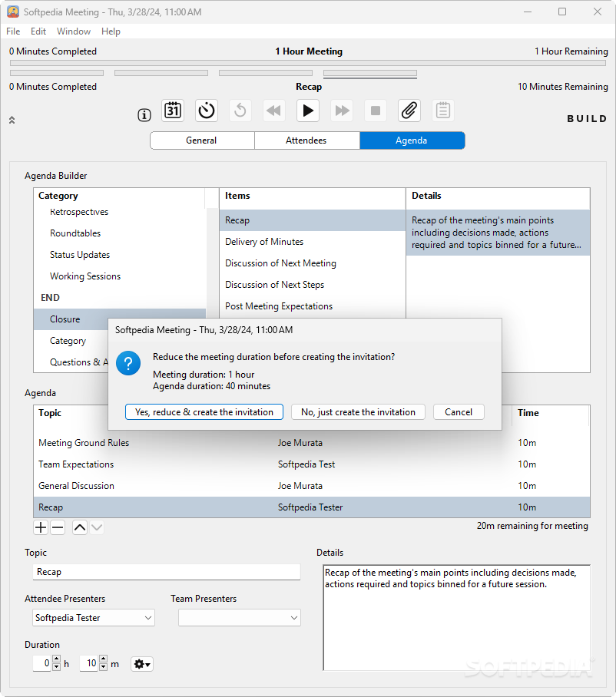Select the Agenda tab
The height and width of the screenshot is (697, 616).
(x=412, y=140)
